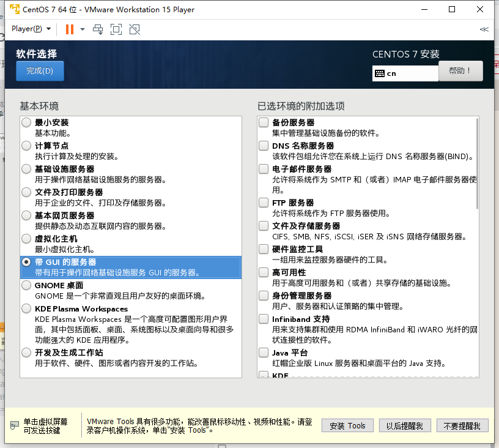The image size is (499, 448).
Task: Select 最小安装 radio button
Action: coord(26,122)
